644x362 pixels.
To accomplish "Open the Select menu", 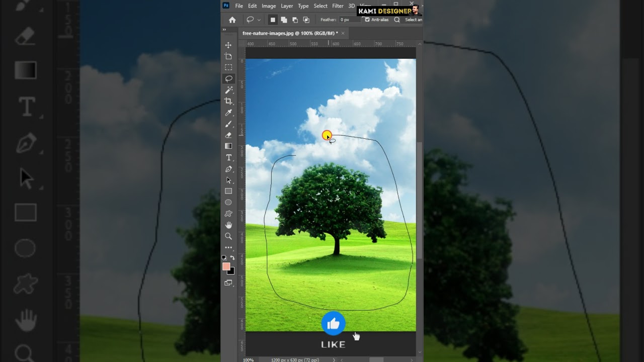I will [320, 6].
